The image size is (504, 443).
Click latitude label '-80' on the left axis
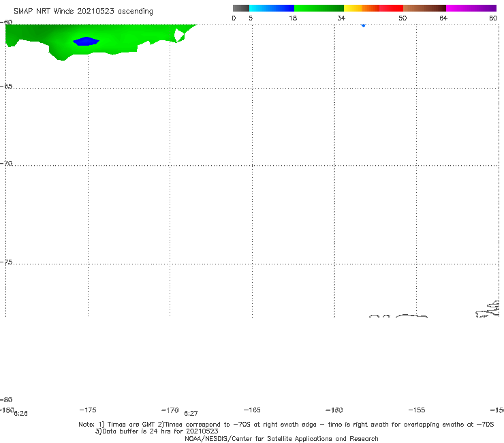[x=6, y=399]
